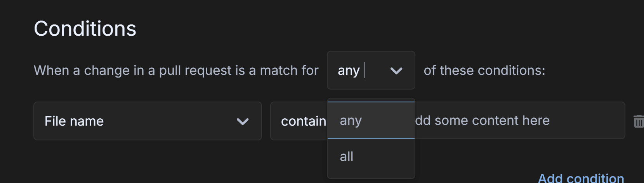Select the highlighted 'any' list entry
This screenshot has width=644, height=183.
(351, 121)
